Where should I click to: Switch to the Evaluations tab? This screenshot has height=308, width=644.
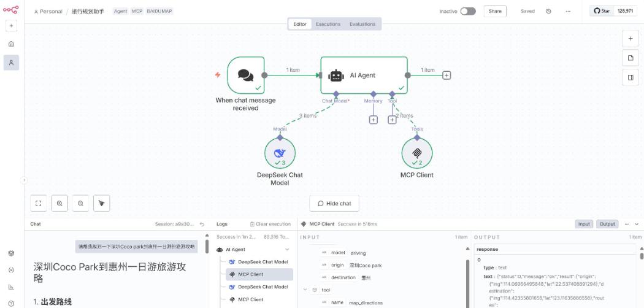pos(362,24)
